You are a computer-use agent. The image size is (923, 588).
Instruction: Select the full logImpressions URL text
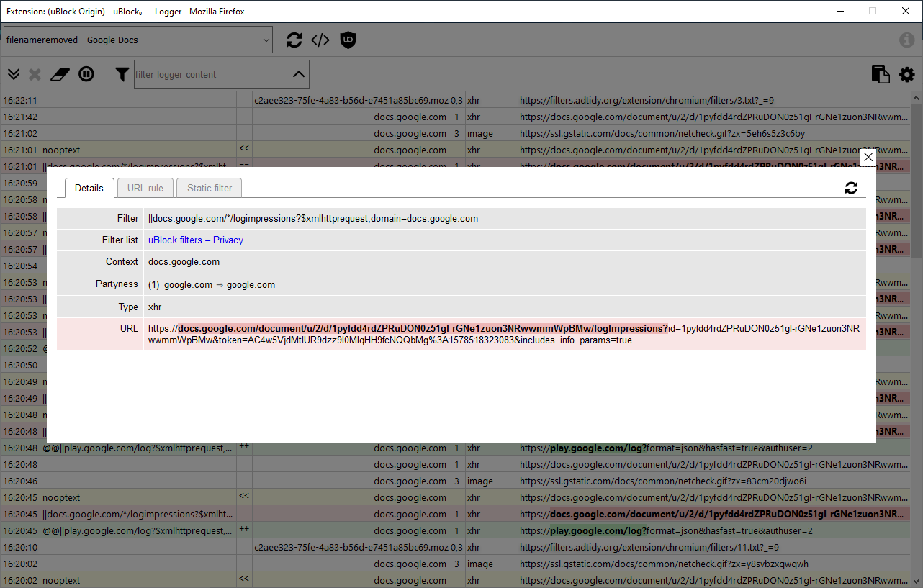504,334
